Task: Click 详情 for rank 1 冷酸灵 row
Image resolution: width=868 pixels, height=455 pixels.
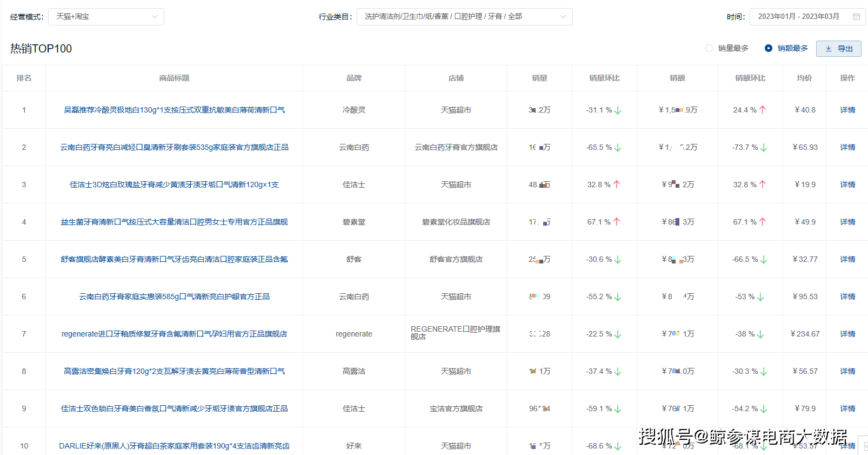Action: click(x=847, y=110)
